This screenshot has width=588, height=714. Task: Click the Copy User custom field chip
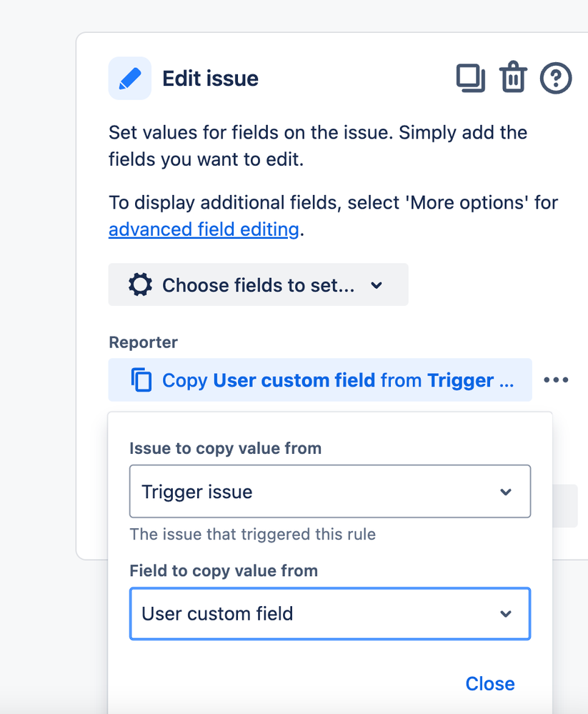click(x=320, y=380)
